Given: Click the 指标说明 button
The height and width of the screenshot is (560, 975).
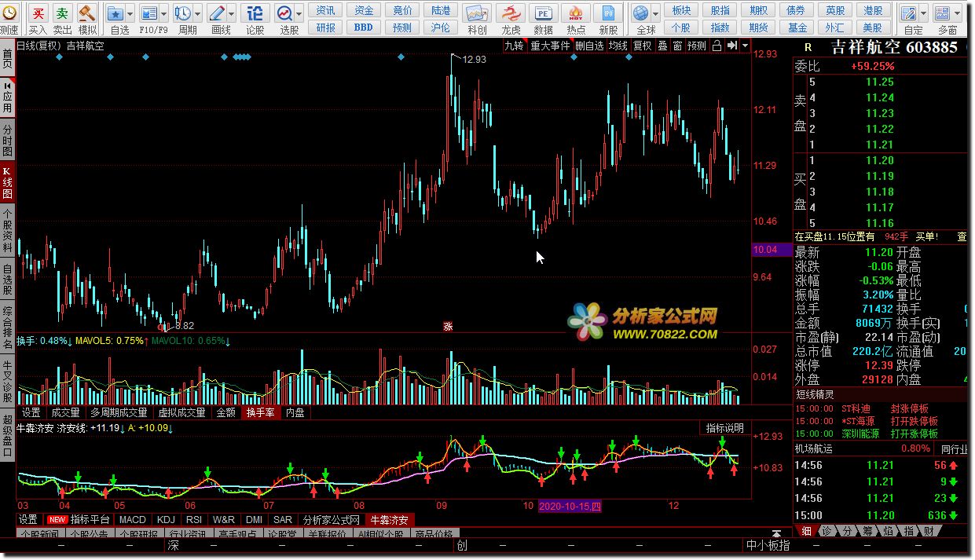Looking at the screenshot, I should [x=724, y=428].
